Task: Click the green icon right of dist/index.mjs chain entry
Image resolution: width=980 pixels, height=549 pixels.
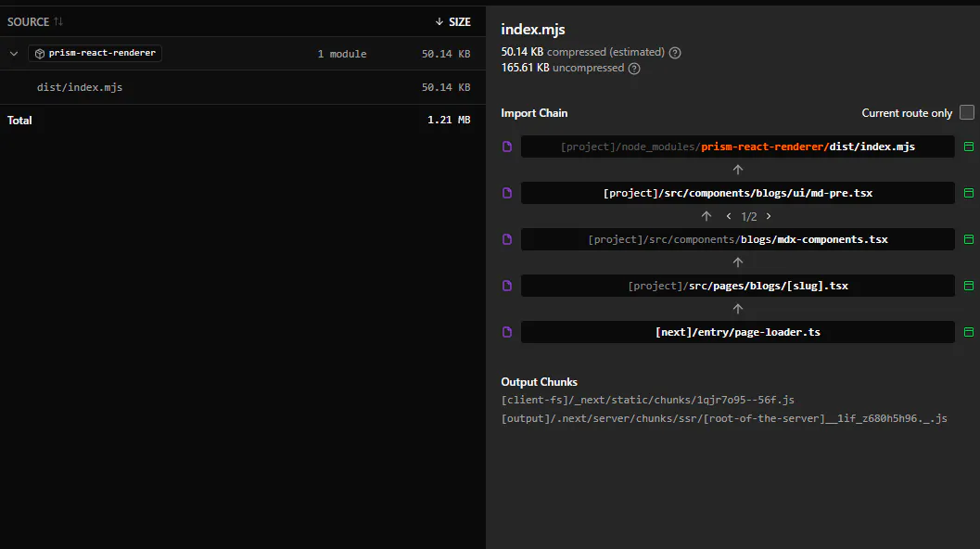Action: click(969, 147)
